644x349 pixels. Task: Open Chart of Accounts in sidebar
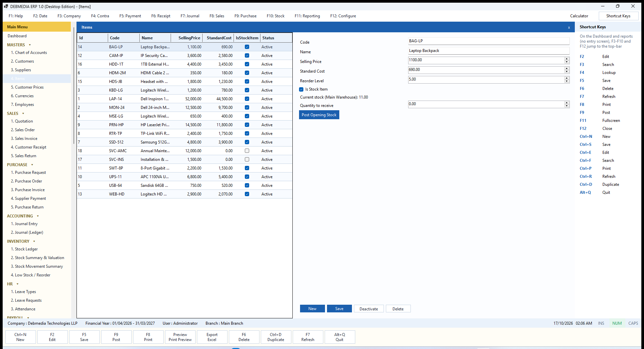click(29, 53)
